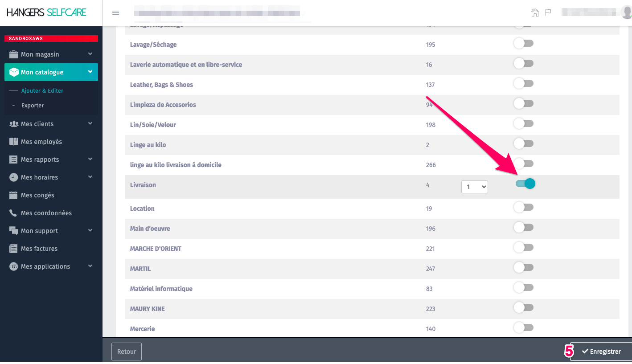Switch on the Mercerie slider toggle
Image resolution: width=632 pixels, height=364 pixels.
(x=523, y=327)
